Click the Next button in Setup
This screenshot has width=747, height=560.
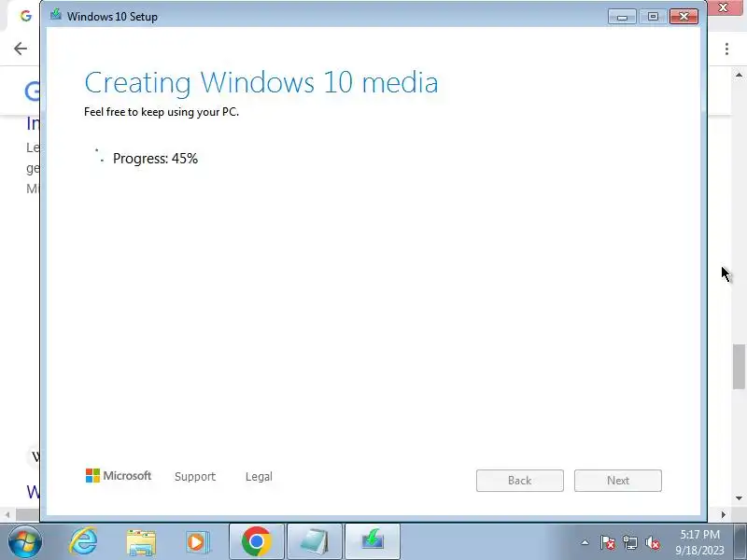(618, 481)
